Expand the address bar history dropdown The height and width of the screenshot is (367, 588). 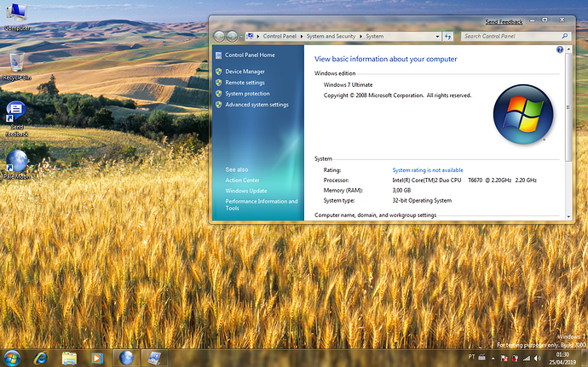437,37
